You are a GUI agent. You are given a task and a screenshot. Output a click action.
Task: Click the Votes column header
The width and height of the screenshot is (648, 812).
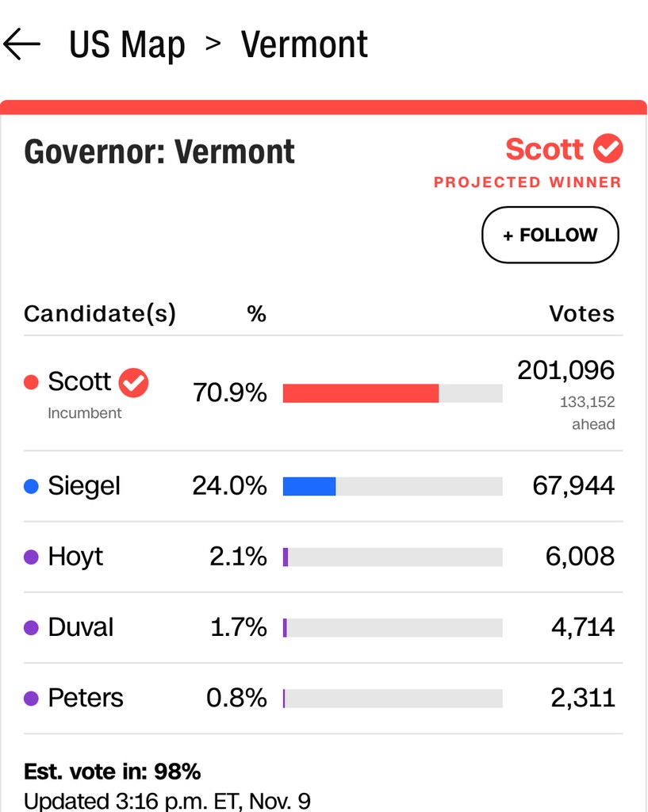click(x=581, y=314)
